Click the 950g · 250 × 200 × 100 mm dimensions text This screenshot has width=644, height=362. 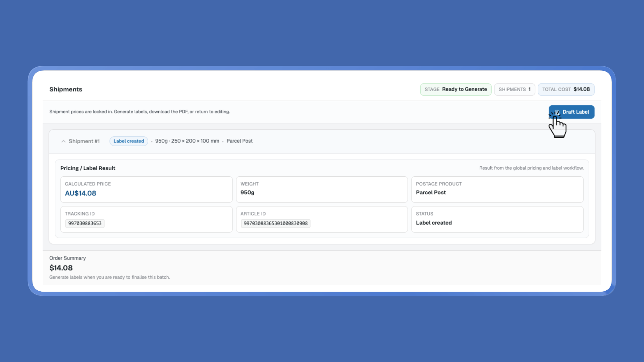(x=187, y=141)
